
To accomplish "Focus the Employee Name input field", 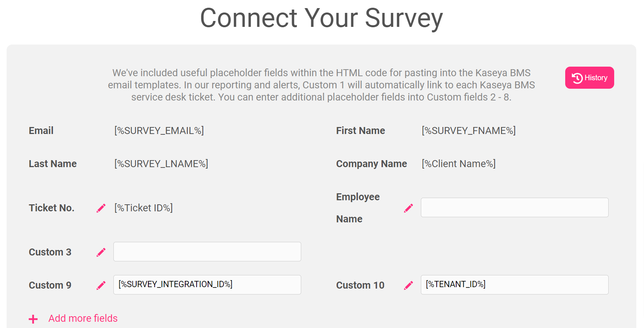I will point(514,208).
